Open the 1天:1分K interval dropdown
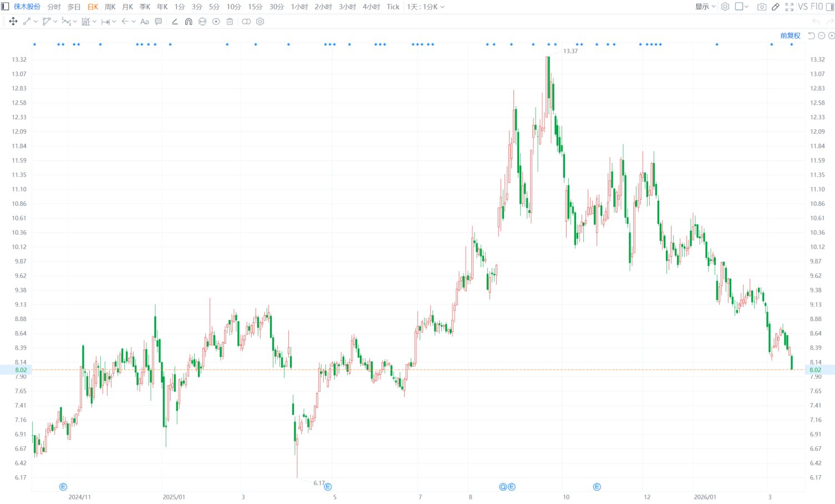The width and height of the screenshot is (835, 504). [x=425, y=7]
